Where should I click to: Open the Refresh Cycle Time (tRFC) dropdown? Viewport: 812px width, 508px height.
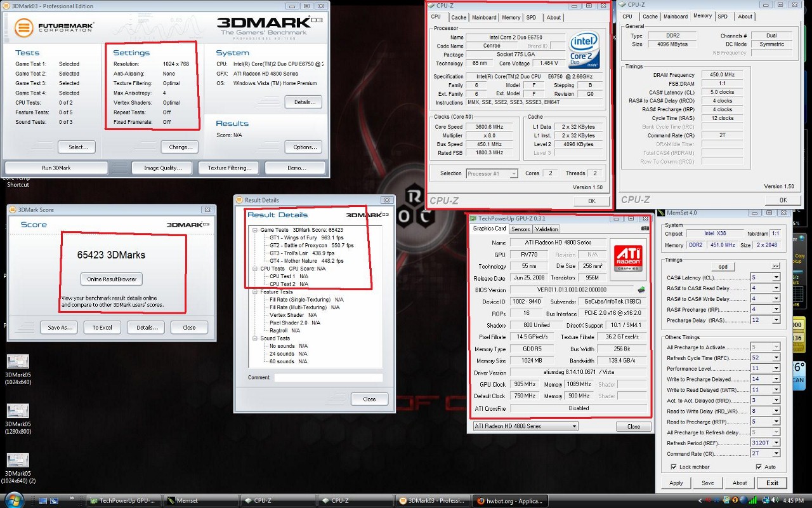pos(775,358)
